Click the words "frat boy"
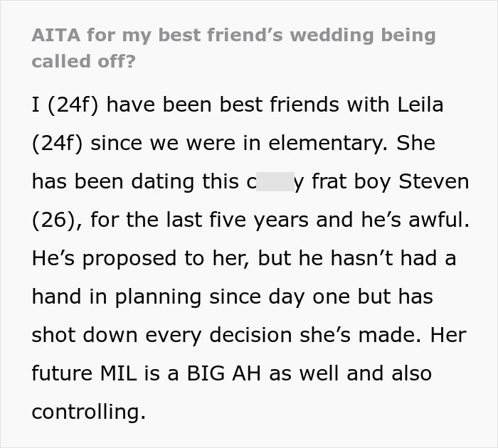498x448 pixels. coord(351,182)
